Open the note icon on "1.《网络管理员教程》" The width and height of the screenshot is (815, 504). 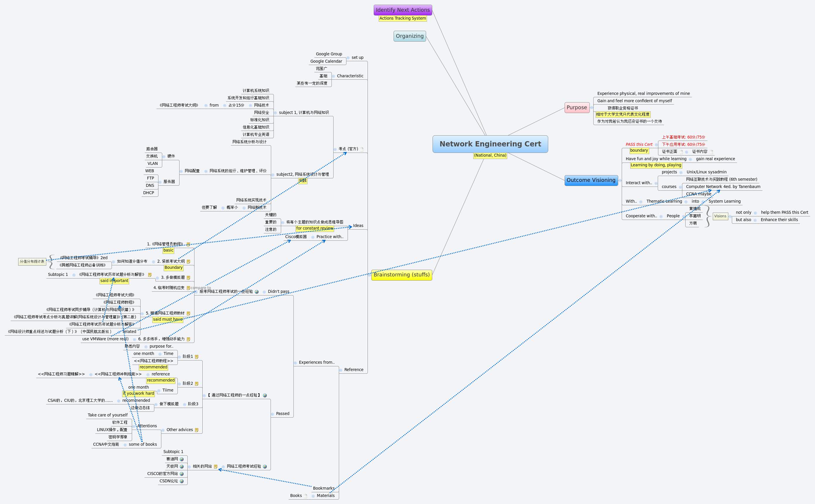(x=189, y=244)
